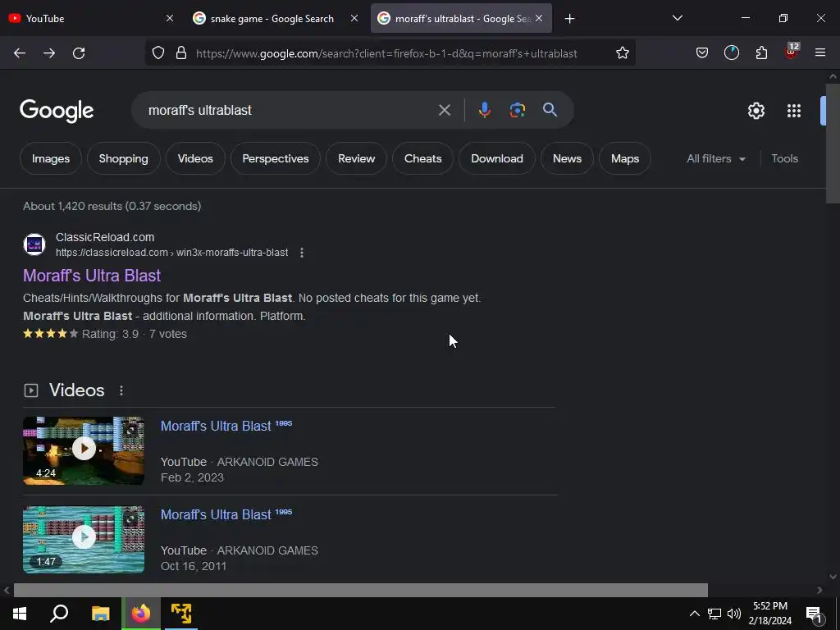Image resolution: width=840 pixels, height=630 pixels.
Task: Open tracking protection shield icon
Action: tap(158, 53)
